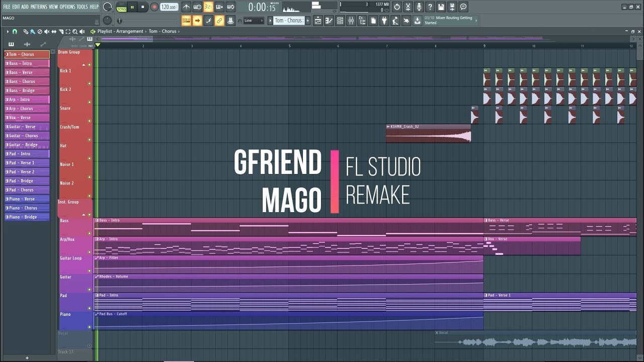This screenshot has height=362, width=644.
Task: Click the Arrangement breadcrumb in playlist title
Action: pyautogui.click(x=130, y=31)
